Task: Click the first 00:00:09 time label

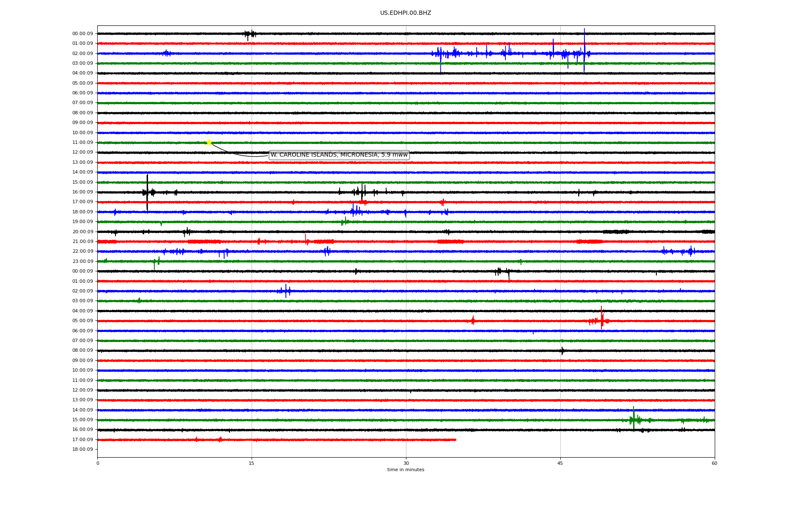Action: coord(82,34)
